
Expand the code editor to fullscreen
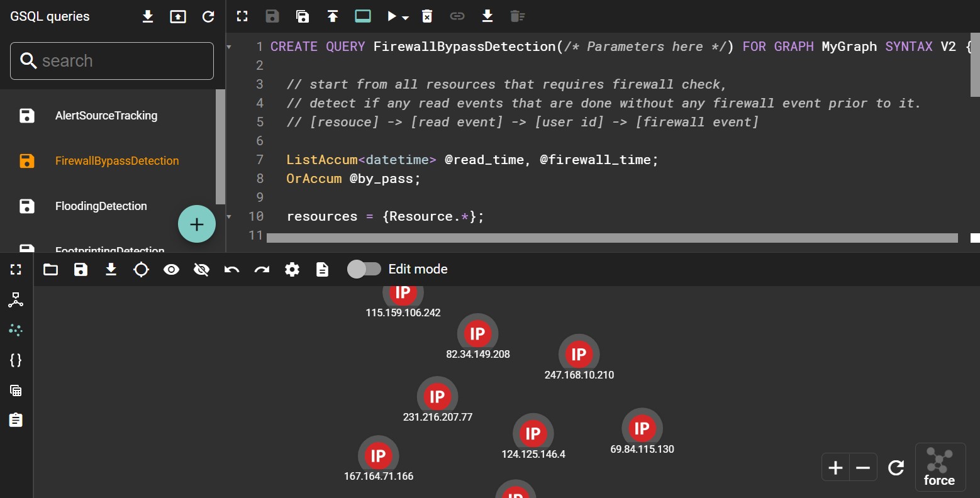pos(242,16)
